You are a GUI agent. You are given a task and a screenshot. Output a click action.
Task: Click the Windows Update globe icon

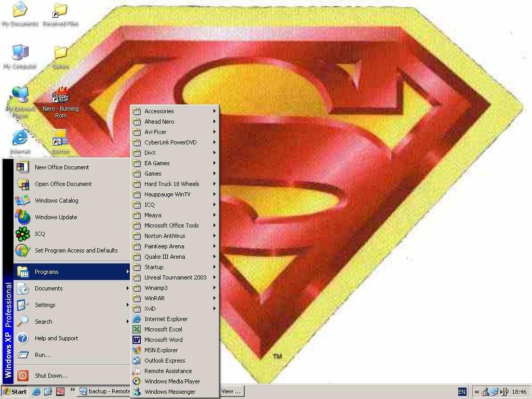[x=23, y=217]
